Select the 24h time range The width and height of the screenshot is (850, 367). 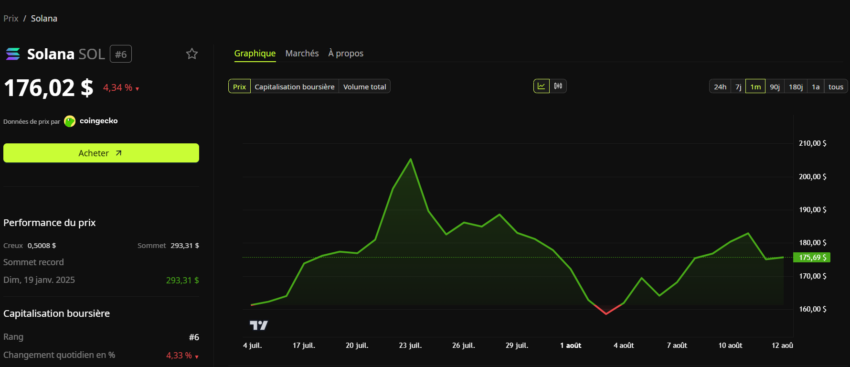tap(720, 87)
